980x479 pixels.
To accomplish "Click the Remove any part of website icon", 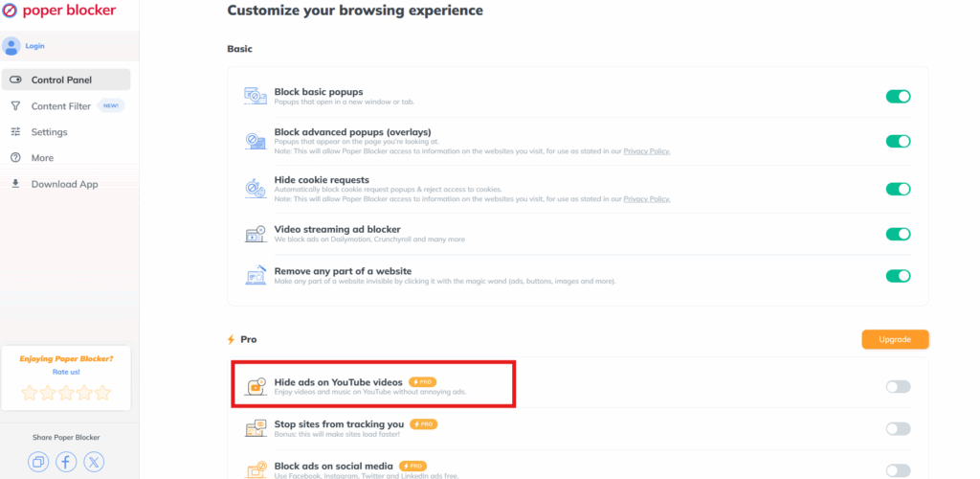I will point(255,276).
